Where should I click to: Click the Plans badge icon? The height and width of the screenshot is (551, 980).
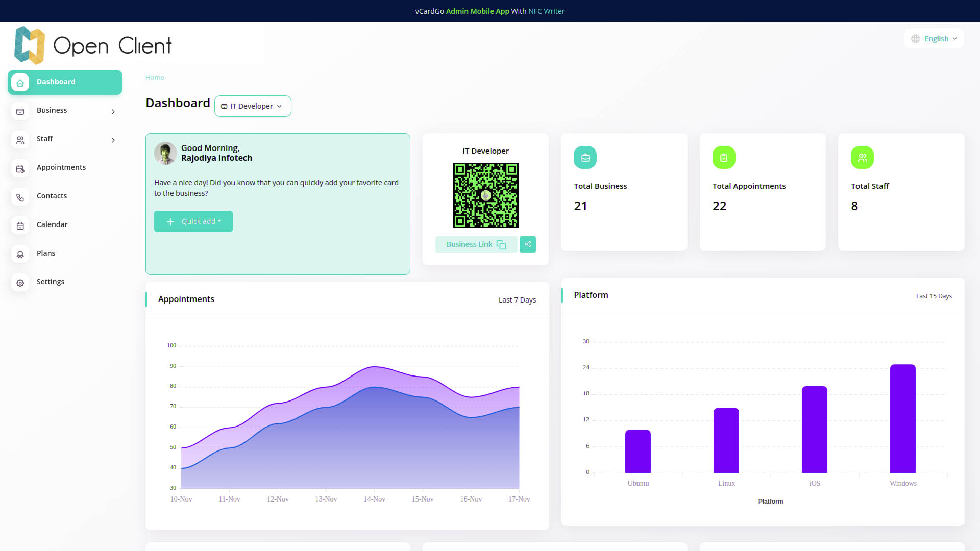point(20,254)
